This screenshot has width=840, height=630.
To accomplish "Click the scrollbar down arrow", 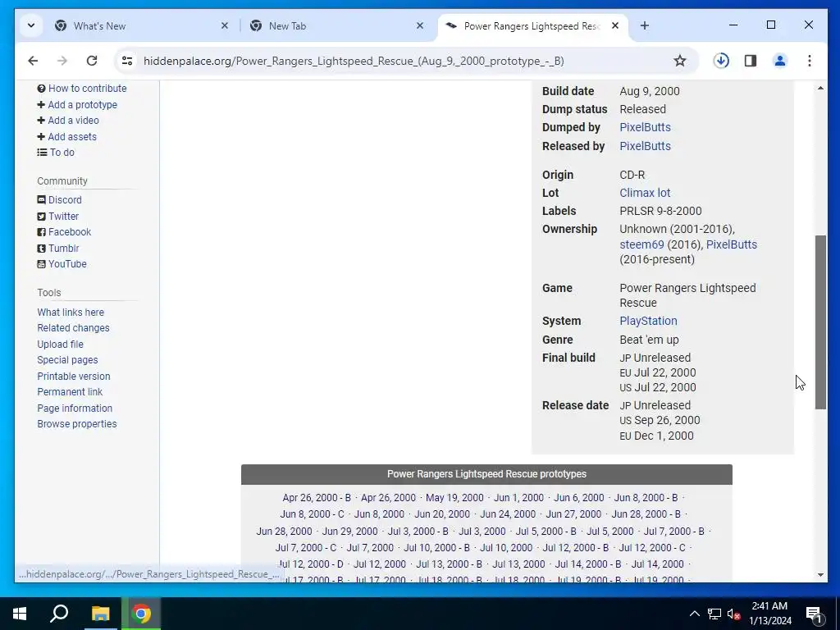I will pyautogui.click(x=820, y=575).
